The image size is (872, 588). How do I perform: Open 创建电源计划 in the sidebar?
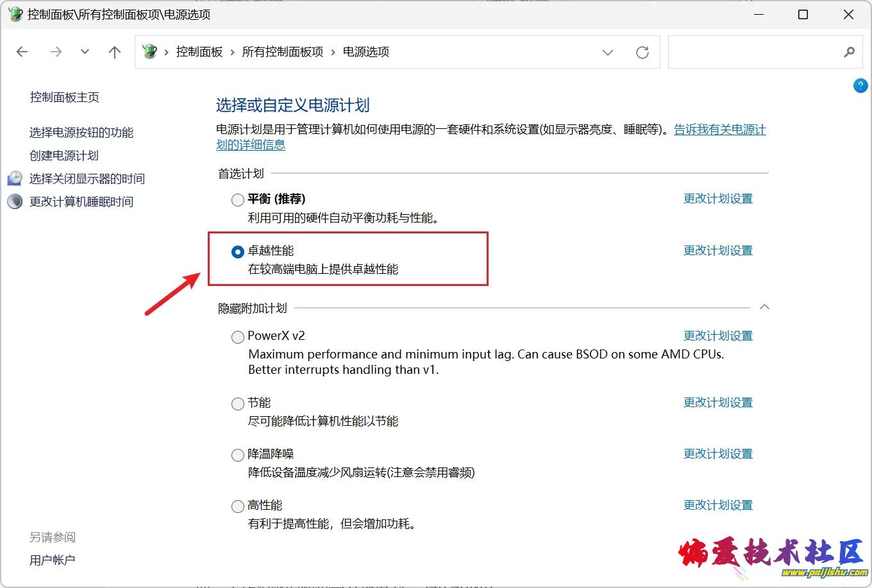64,155
